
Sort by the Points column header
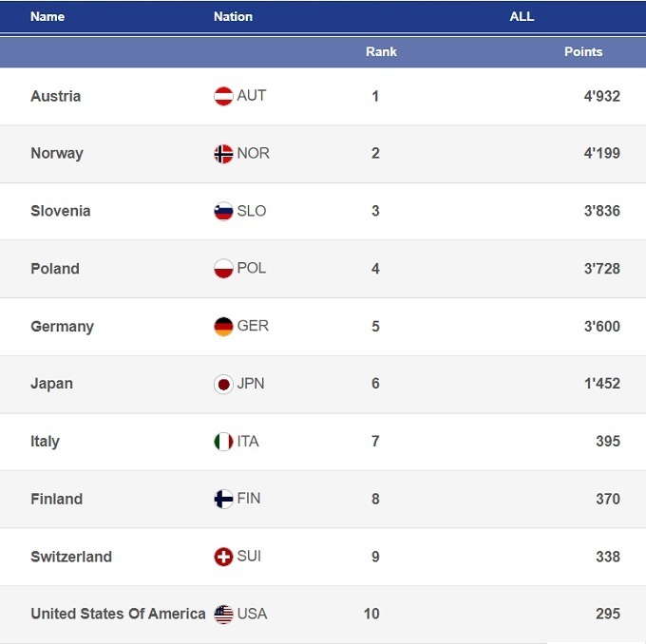pyautogui.click(x=583, y=51)
